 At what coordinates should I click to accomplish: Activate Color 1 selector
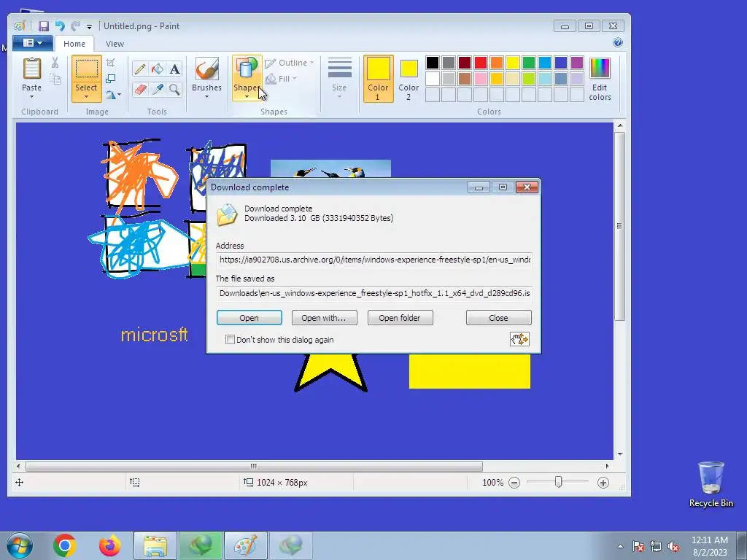pyautogui.click(x=379, y=79)
